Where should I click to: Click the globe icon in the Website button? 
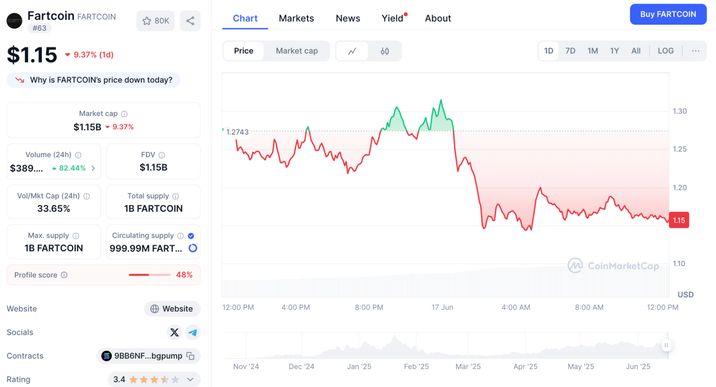pyautogui.click(x=155, y=309)
